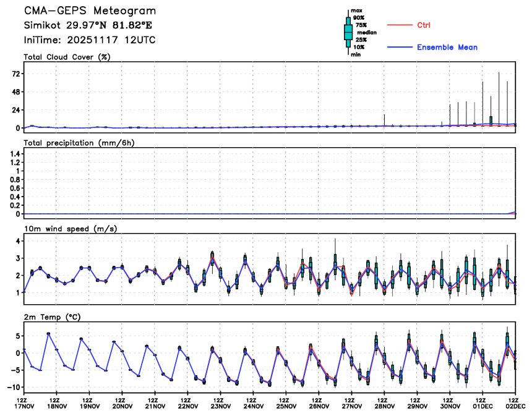Click the 12Z 20NOV time axis label
The width and height of the screenshot is (532, 416).
(122, 403)
